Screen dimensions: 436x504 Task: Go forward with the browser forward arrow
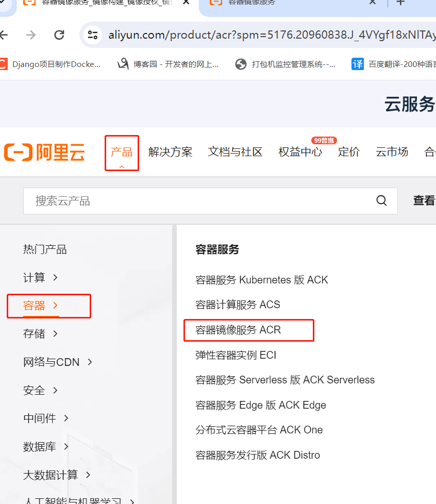coord(31,35)
